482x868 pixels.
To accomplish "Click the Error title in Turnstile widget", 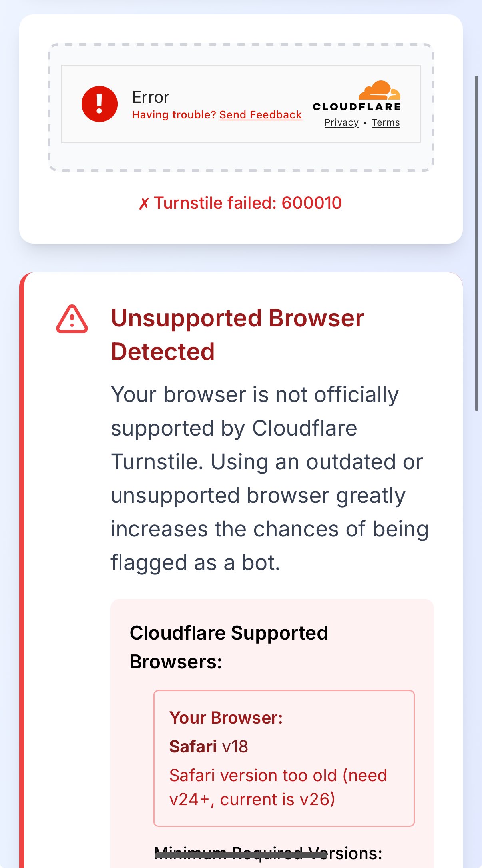I will pos(151,97).
